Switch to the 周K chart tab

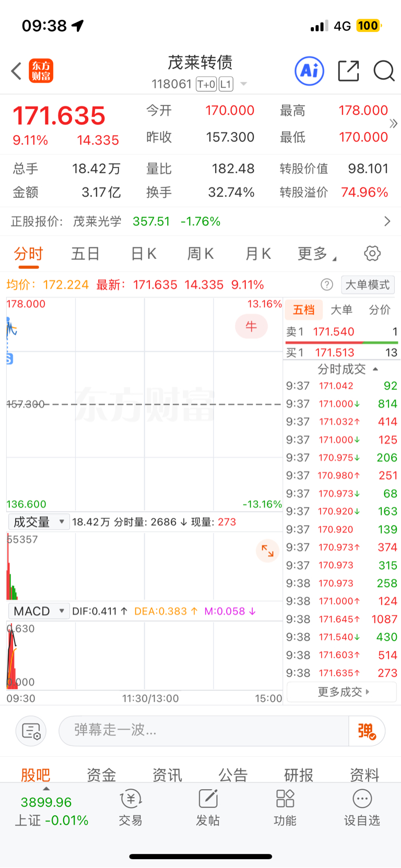pos(200,254)
